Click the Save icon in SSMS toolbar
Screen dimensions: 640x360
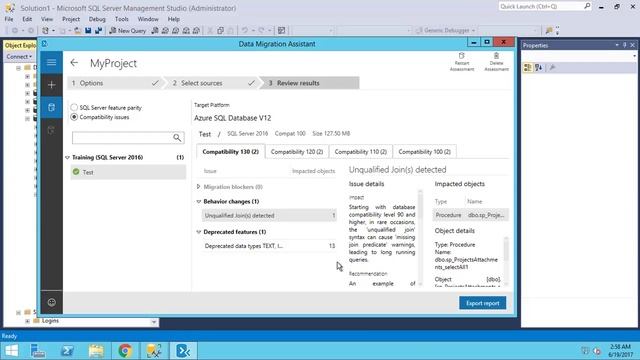click(88, 31)
